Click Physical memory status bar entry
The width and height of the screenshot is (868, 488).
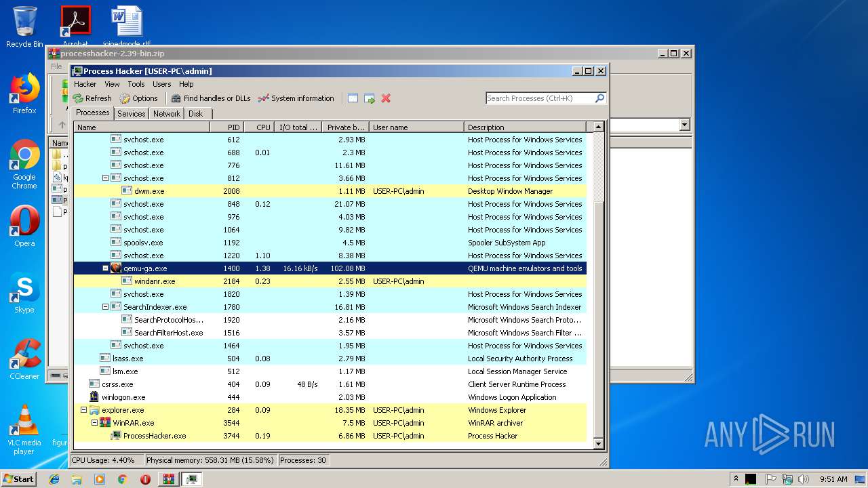pos(210,460)
